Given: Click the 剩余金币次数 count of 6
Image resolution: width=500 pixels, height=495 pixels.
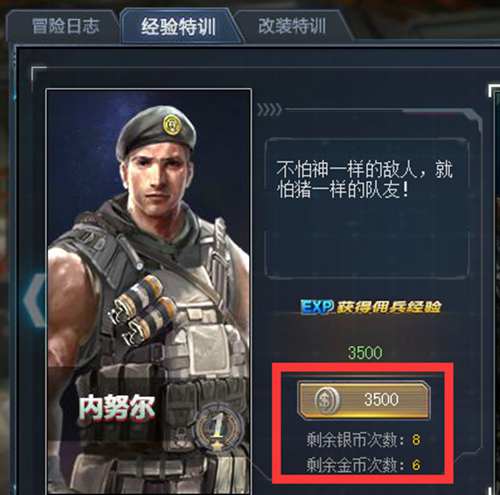Looking at the screenshot, I should coord(416,465).
